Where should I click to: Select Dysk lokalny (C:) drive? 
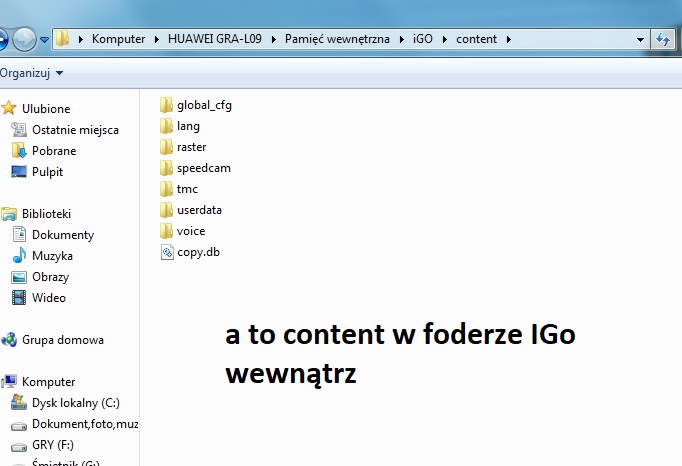75,403
